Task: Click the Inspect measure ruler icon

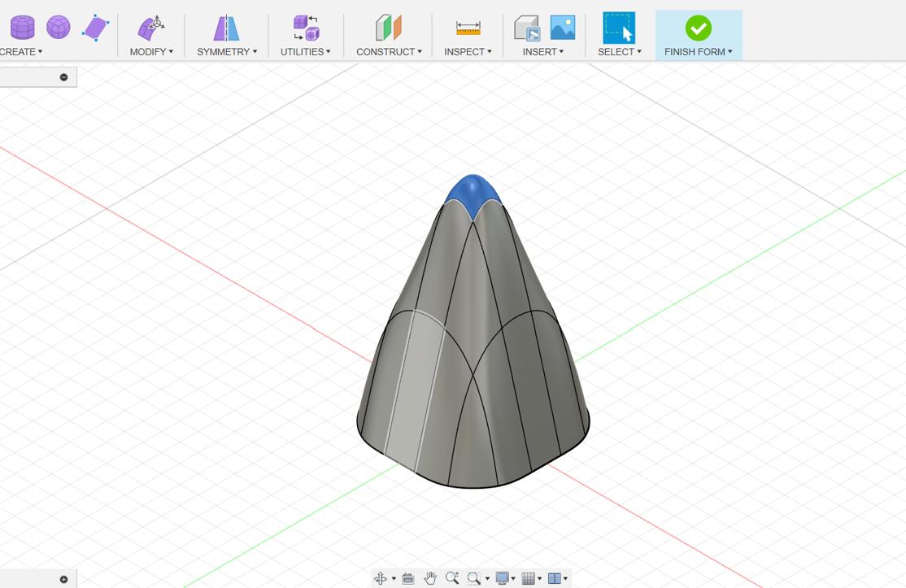Action: tap(468, 28)
